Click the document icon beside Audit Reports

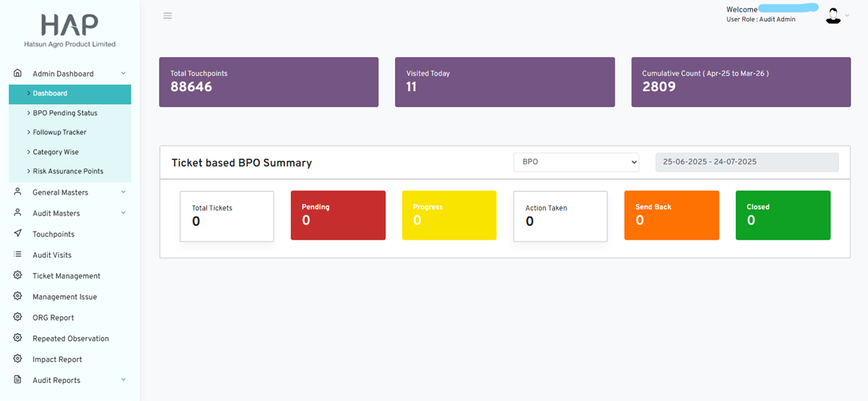point(18,380)
